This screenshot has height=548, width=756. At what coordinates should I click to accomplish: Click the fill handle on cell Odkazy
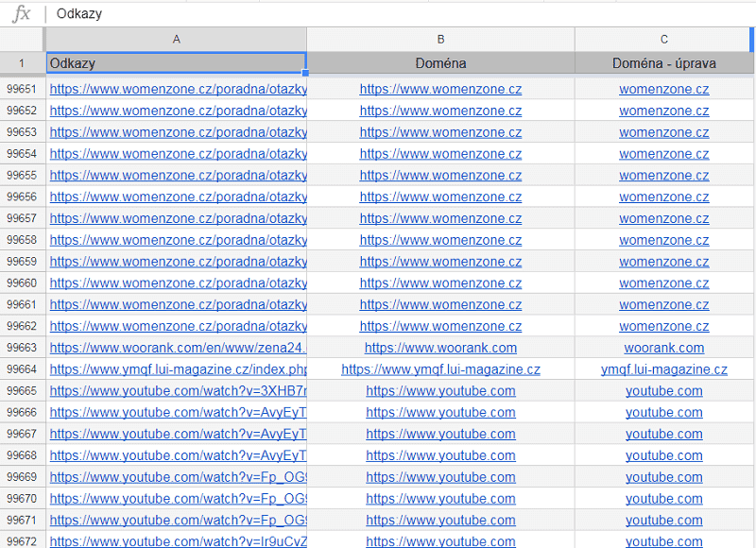[306, 73]
